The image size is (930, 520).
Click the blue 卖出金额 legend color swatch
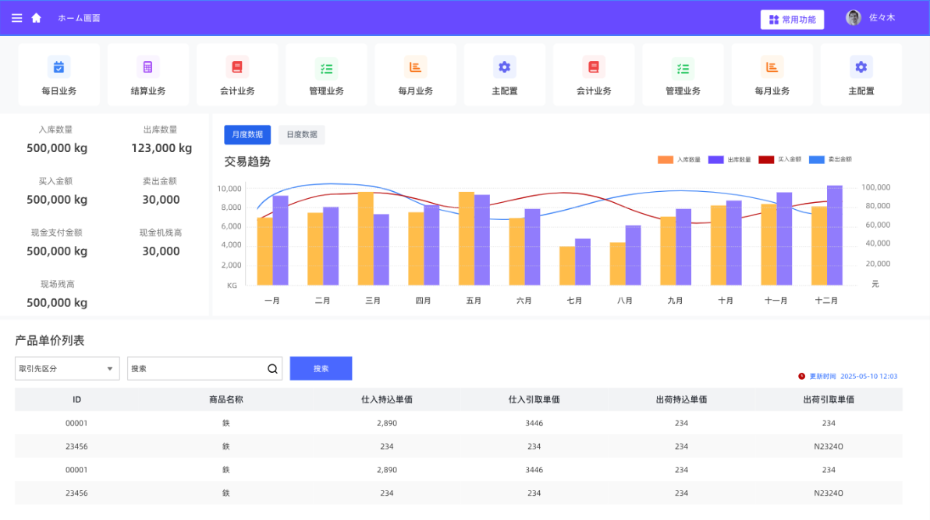[816, 160]
